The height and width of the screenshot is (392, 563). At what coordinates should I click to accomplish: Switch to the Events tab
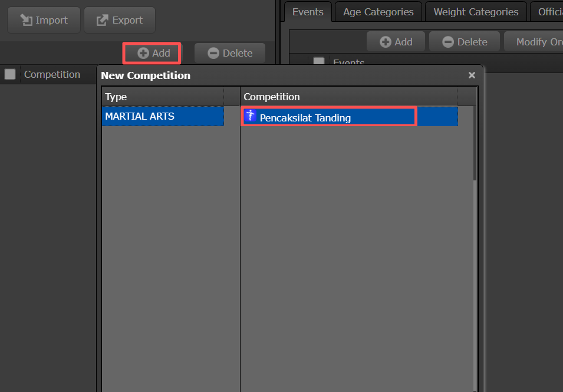[308, 12]
